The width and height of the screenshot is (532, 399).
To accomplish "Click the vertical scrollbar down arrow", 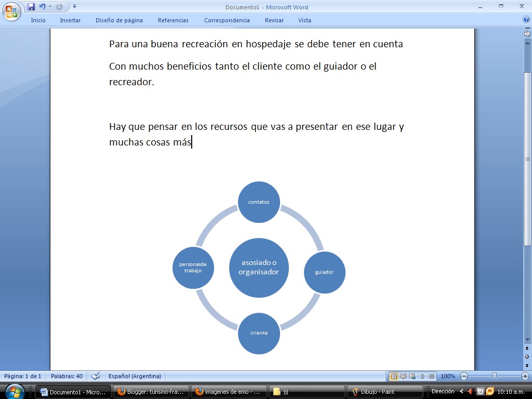I will [527, 340].
